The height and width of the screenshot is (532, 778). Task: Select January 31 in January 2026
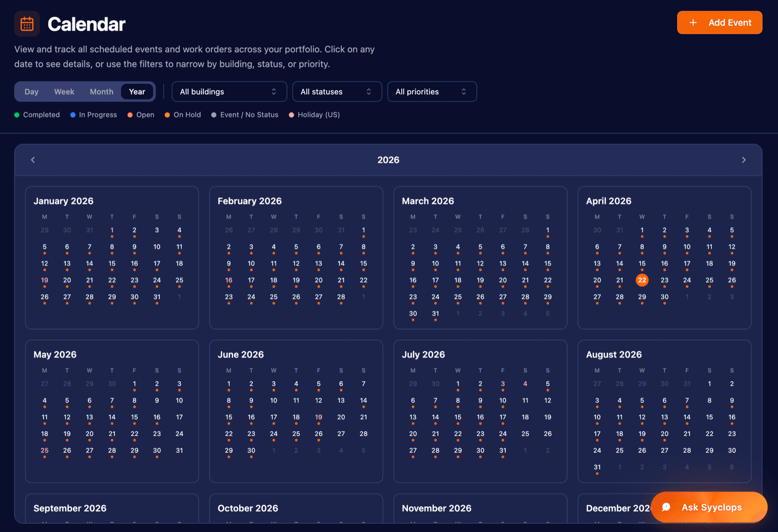(157, 297)
